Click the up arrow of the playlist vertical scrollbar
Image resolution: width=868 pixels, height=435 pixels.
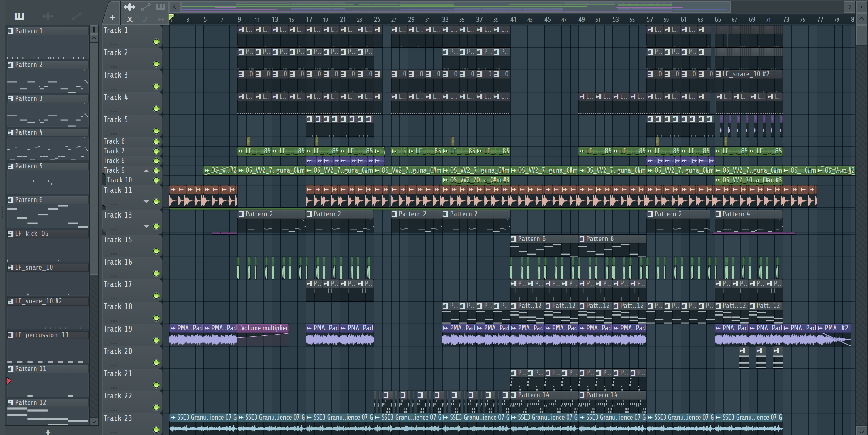tap(862, 18)
